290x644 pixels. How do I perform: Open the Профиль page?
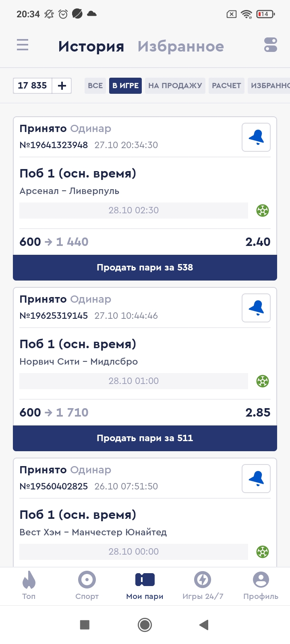pyautogui.click(x=261, y=586)
